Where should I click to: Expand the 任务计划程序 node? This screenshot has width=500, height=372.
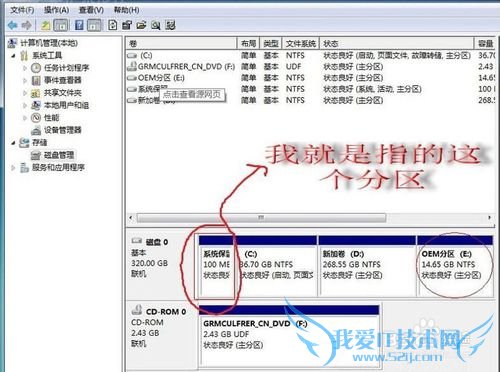point(25,68)
